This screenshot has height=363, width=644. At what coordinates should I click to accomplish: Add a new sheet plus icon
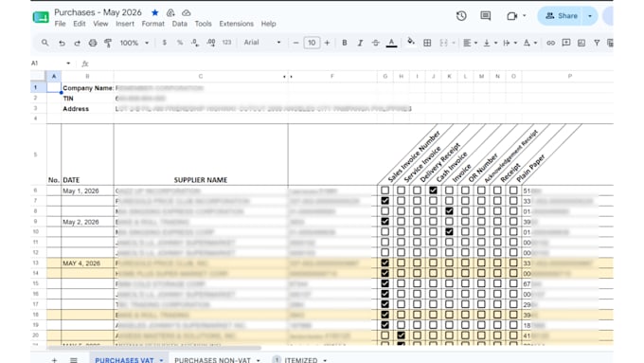point(54,360)
